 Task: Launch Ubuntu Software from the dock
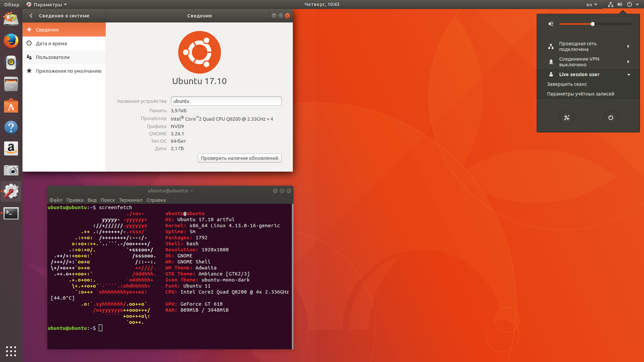coord(11,106)
